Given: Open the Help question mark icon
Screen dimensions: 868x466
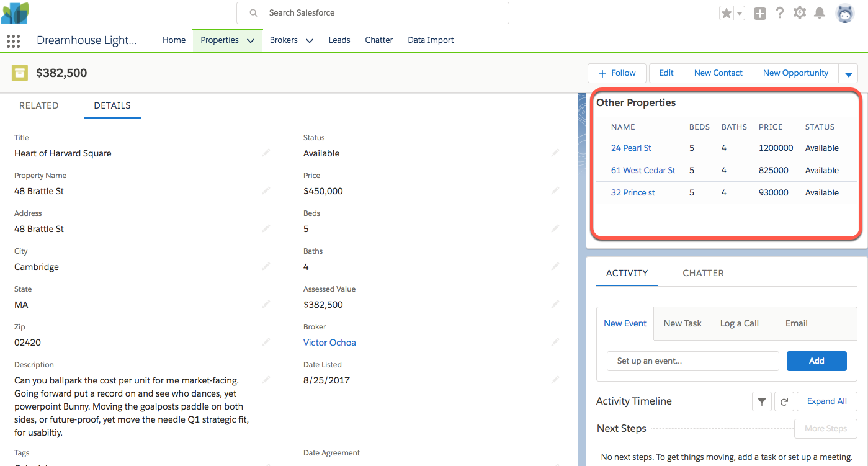Looking at the screenshot, I should pos(780,12).
